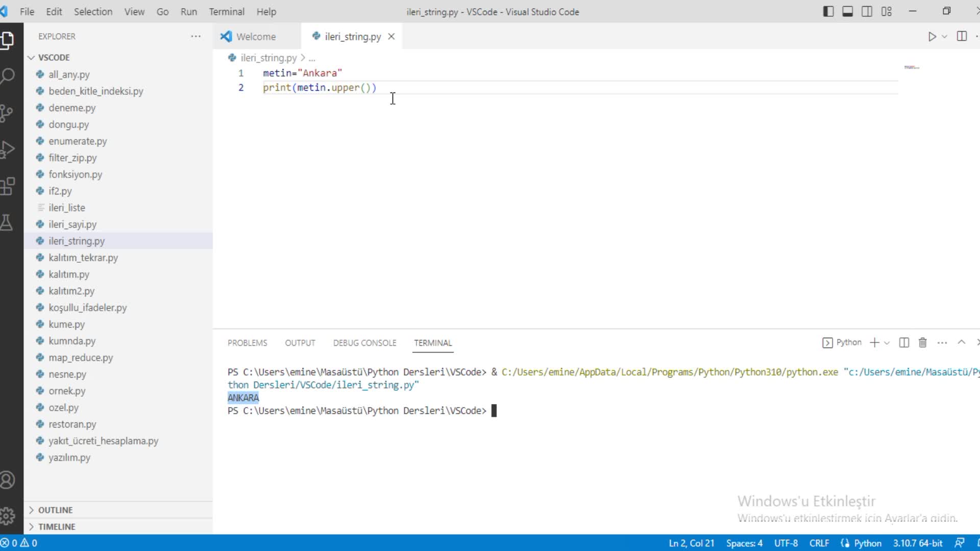The image size is (980, 551).
Task: Split the editor to the right
Action: [x=962, y=36]
